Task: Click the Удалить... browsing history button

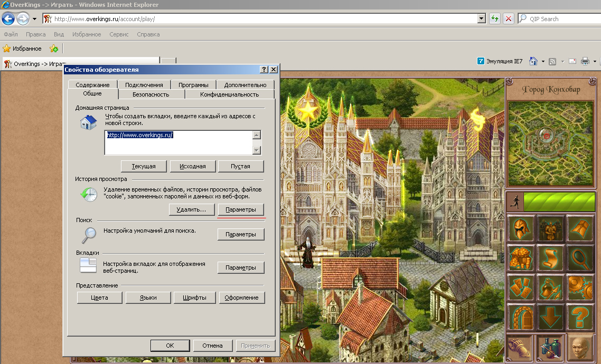Action: (192, 209)
